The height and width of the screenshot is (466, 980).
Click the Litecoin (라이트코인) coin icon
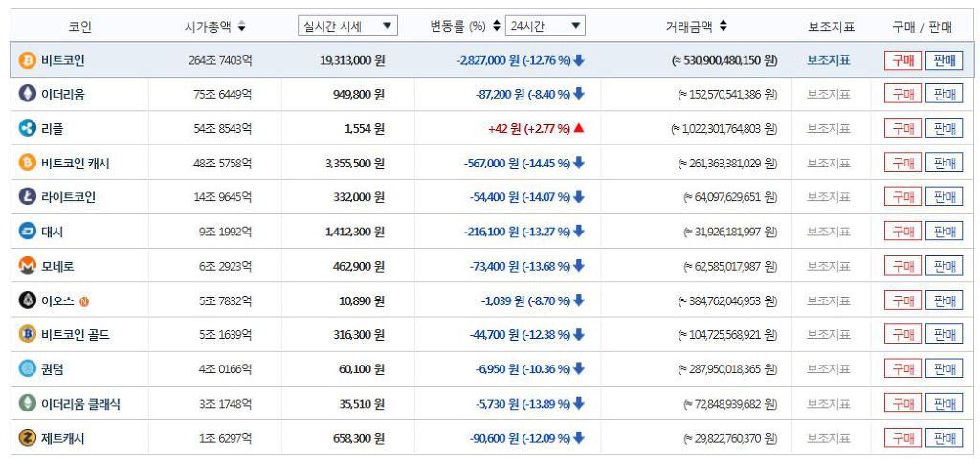(28, 197)
